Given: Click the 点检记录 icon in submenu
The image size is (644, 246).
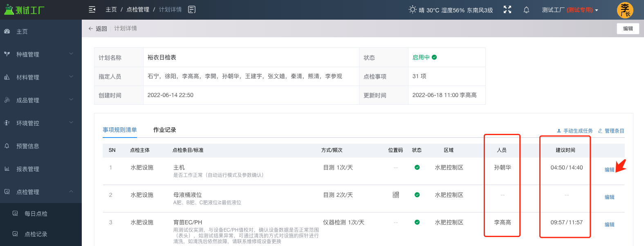Looking at the screenshot, I should pos(15,234).
